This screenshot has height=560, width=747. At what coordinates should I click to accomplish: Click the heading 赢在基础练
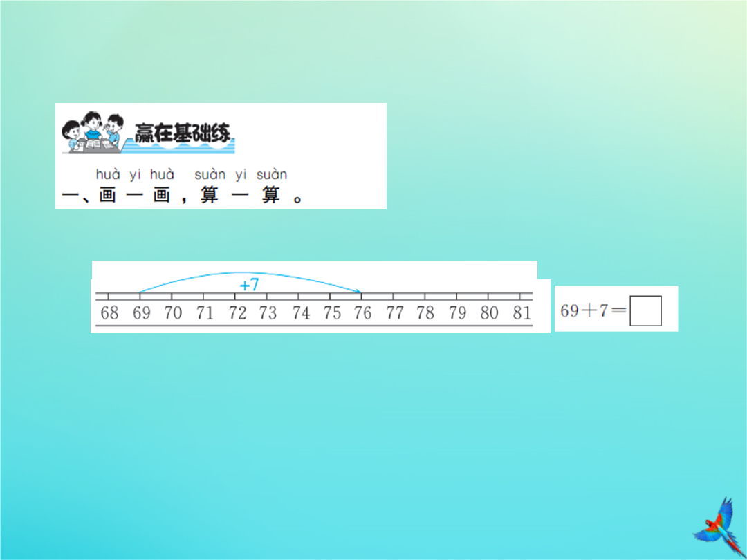point(183,133)
